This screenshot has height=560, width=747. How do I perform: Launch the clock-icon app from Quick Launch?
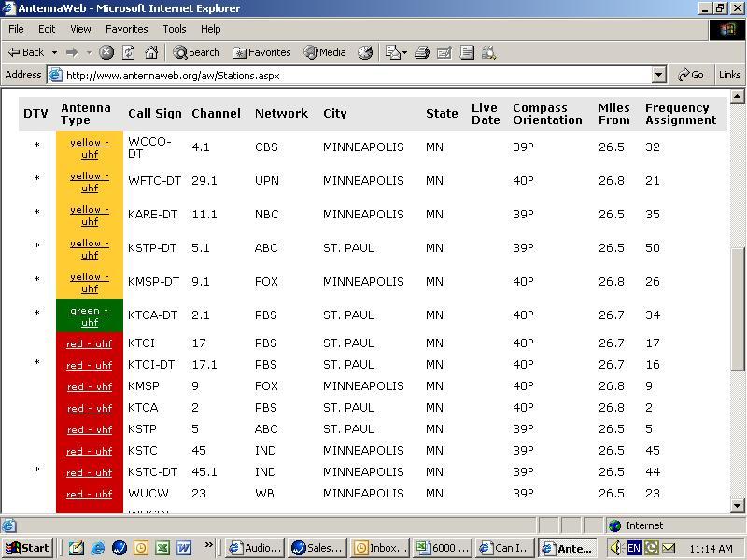(x=141, y=548)
